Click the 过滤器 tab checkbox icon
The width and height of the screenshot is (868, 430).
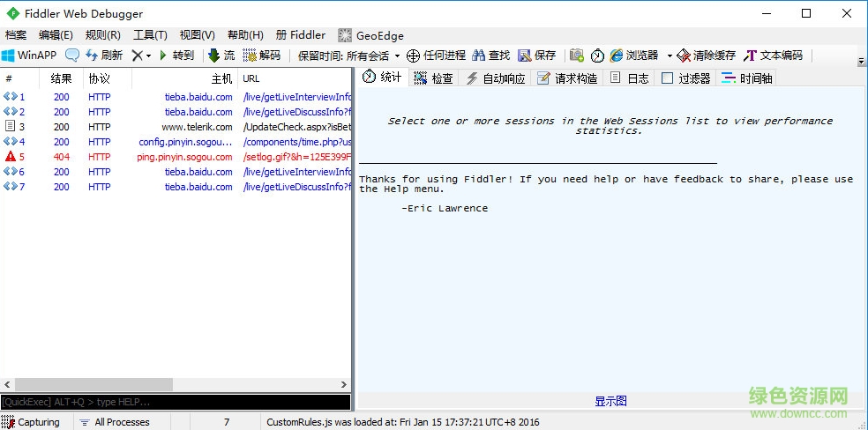(x=668, y=78)
